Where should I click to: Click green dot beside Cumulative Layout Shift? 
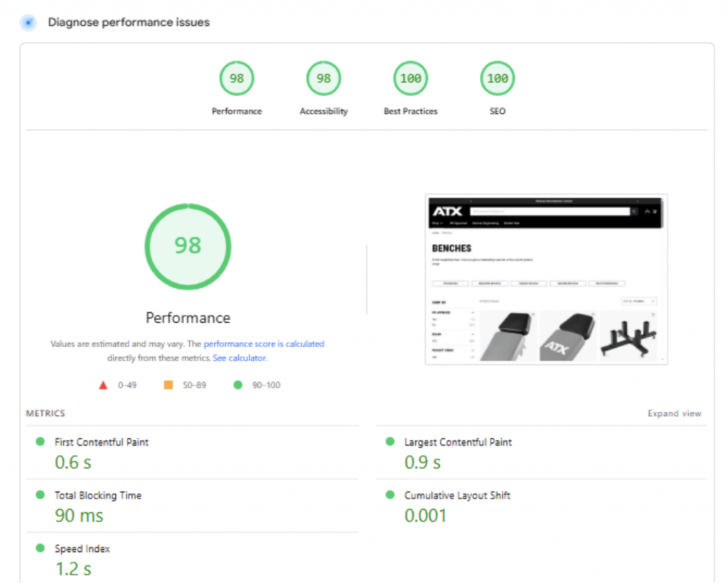point(390,495)
